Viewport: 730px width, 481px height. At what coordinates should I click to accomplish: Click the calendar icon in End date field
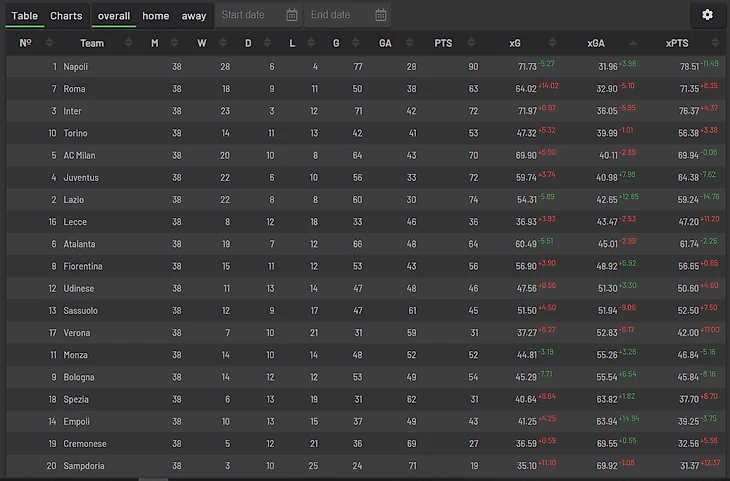(381, 15)
